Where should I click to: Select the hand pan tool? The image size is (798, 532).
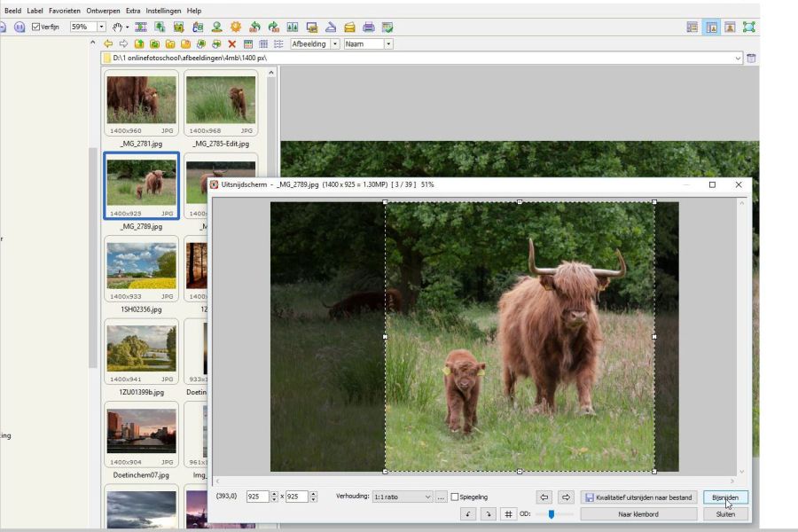pyautogui.click(x=117, y=27)
